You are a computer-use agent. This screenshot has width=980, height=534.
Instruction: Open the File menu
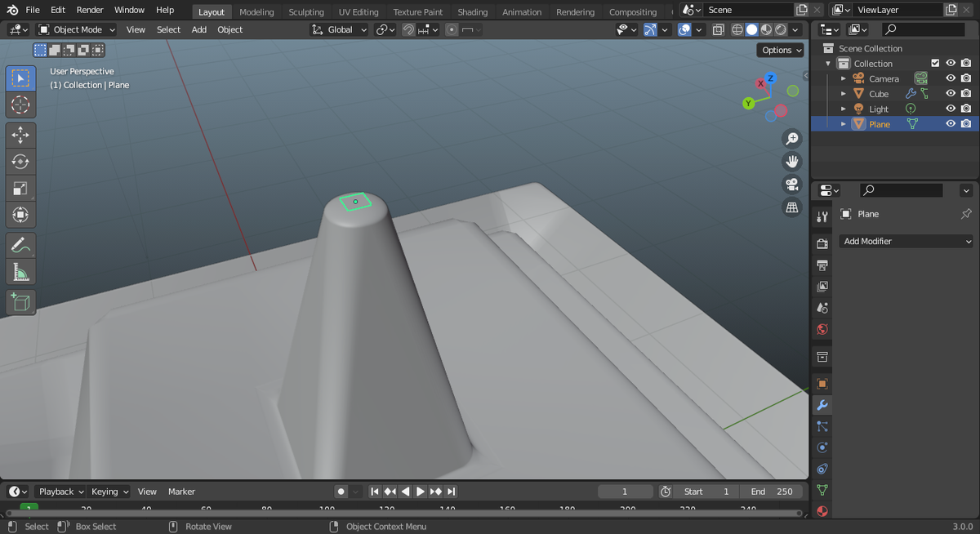pyautogui.click(x=33, y=10)
